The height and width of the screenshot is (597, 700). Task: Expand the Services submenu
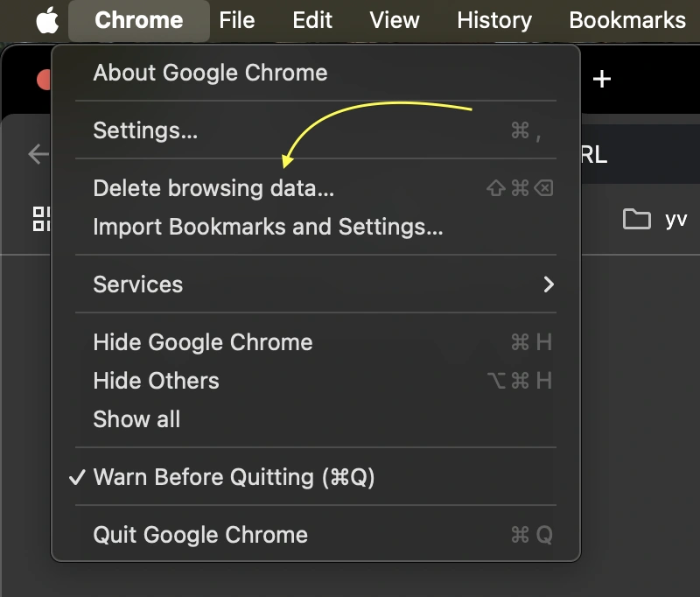[316, 284]
